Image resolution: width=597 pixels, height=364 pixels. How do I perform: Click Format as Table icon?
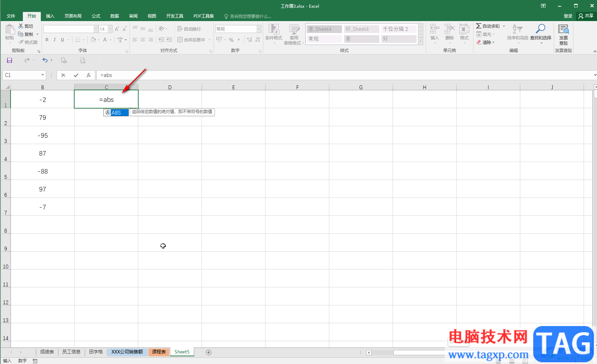coord(294,29)
